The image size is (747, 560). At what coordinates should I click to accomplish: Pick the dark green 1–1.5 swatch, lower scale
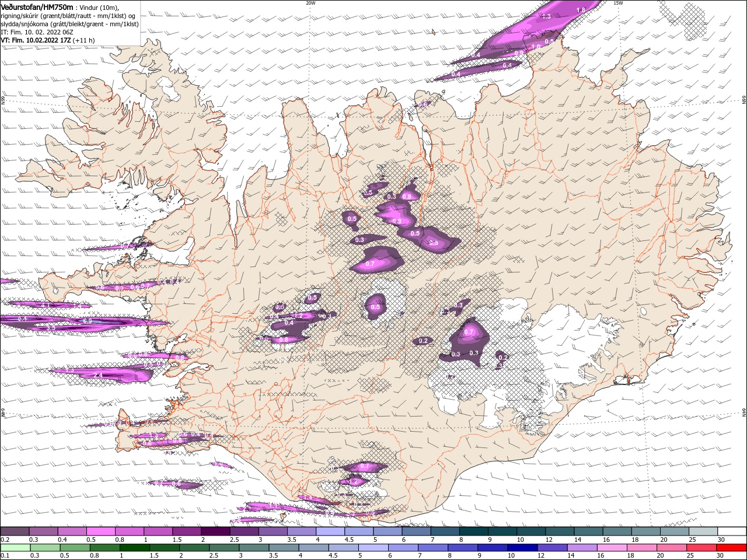[x=134, y=548]
